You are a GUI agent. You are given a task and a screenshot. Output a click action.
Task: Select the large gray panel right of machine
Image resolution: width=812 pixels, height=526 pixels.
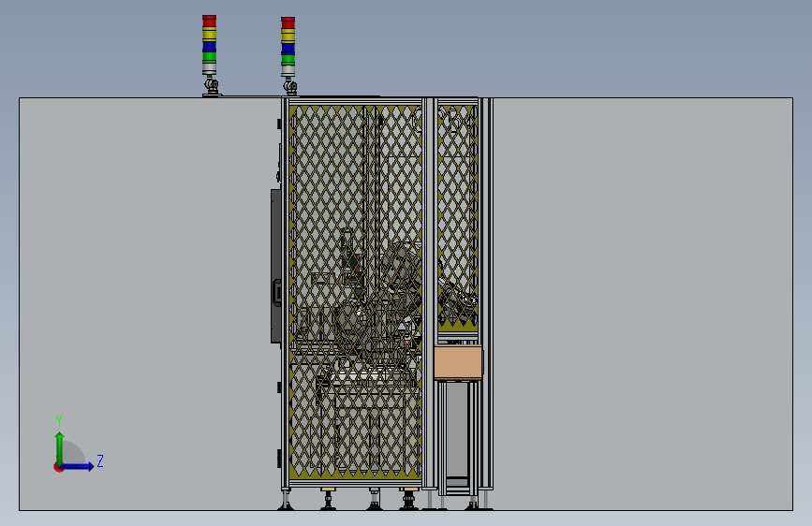click(x=642, y=303)
